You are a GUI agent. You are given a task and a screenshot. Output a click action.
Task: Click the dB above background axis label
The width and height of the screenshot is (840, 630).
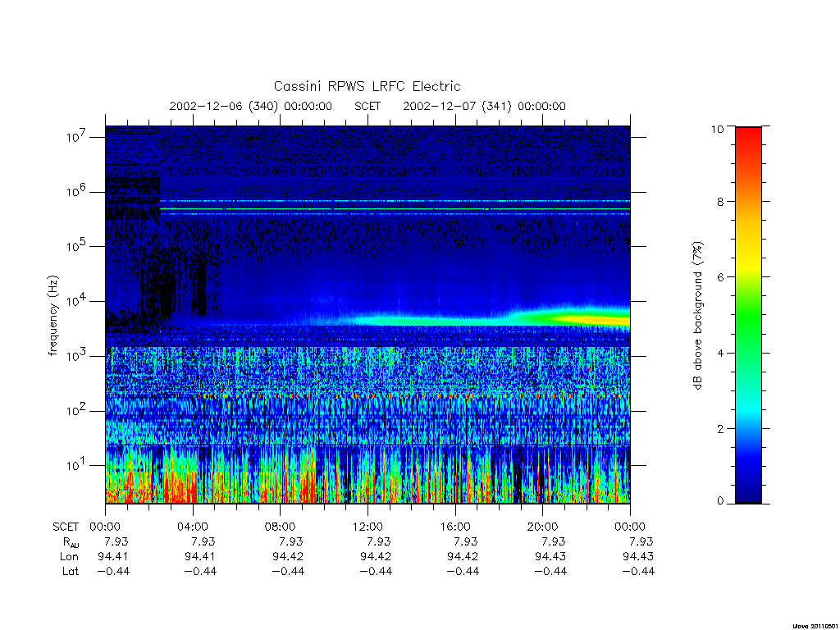coord(697,316)
